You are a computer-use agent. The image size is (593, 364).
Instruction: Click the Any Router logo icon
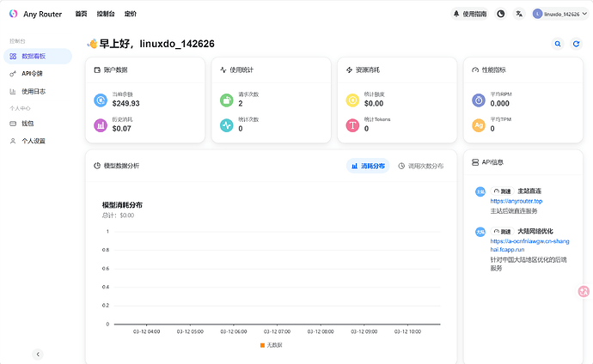(14, 14)
